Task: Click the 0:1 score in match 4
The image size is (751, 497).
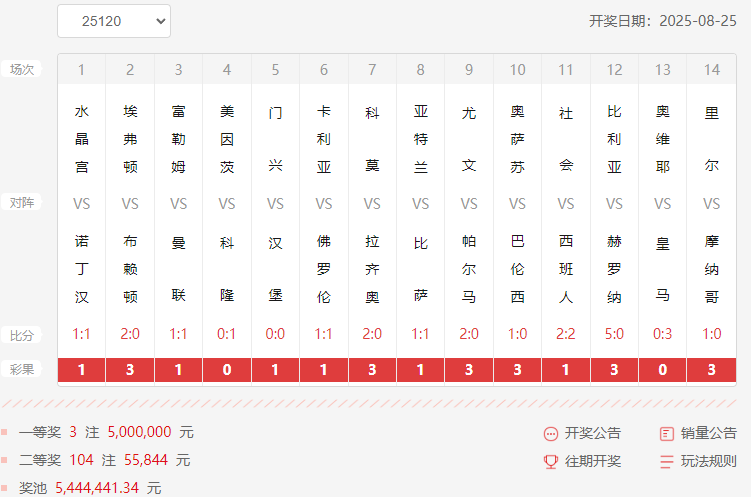Action: point(227,334)
